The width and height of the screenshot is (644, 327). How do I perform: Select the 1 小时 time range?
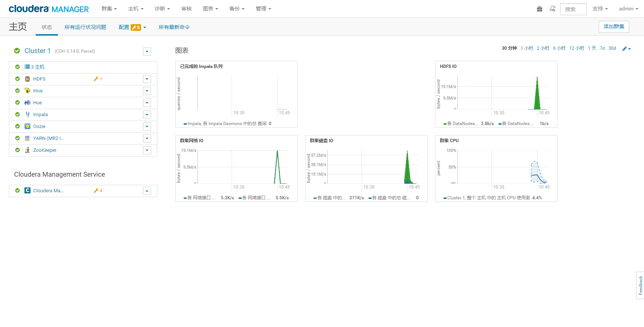tap(527, 48)
